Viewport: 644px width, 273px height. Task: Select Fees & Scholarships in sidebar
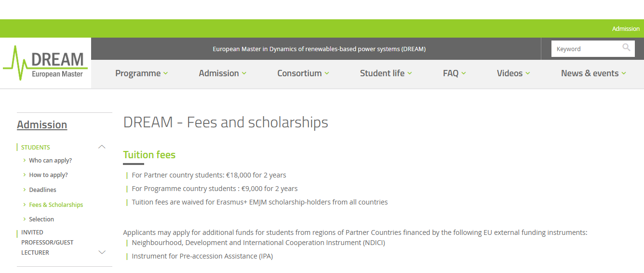56,205
